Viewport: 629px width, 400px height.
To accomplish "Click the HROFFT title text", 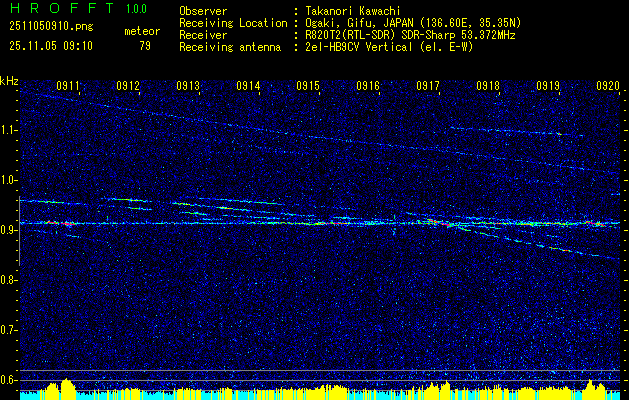I will [x=61, y=8].
